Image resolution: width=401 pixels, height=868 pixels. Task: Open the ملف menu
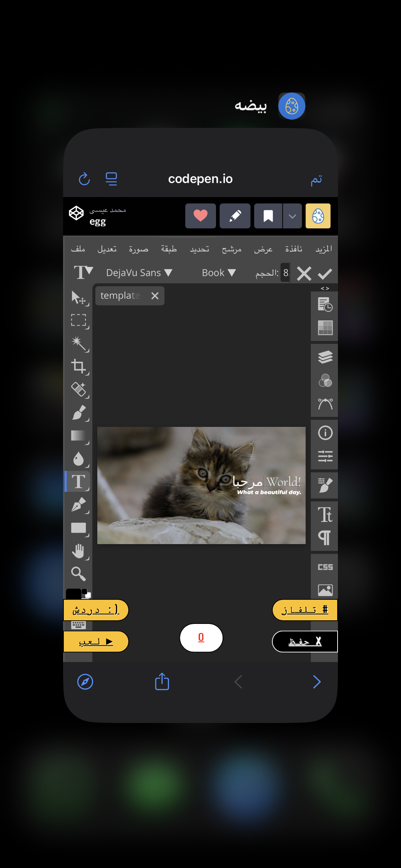click(x=78, y=249)
